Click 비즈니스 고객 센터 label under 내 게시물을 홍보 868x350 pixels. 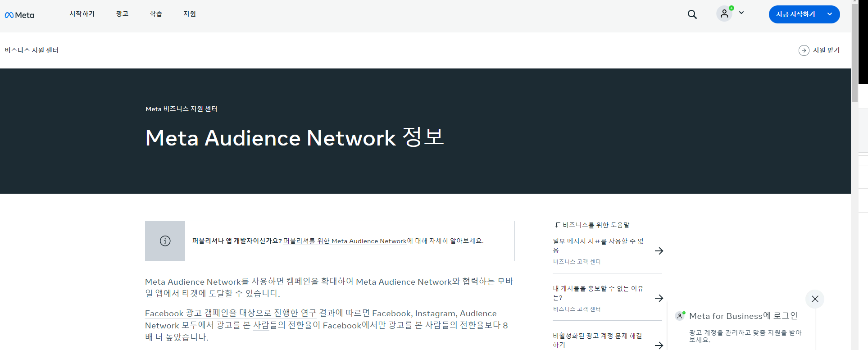(577, 309)
